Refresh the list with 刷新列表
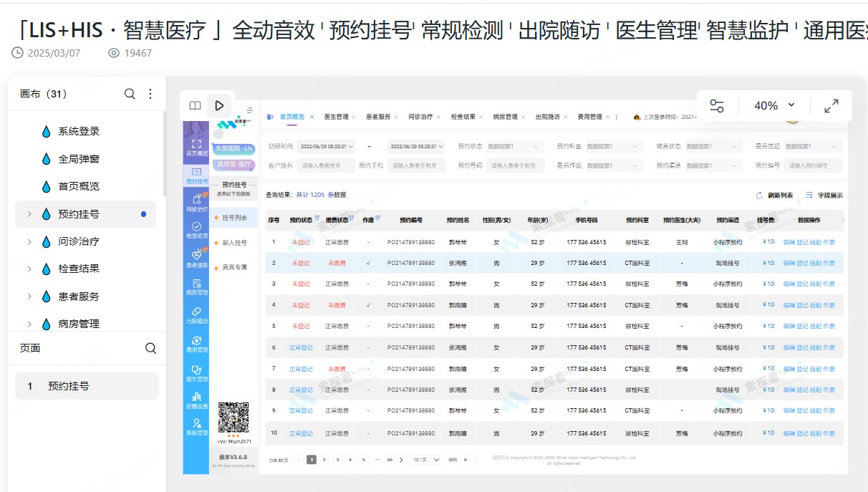868x492 pixels. 775,196
